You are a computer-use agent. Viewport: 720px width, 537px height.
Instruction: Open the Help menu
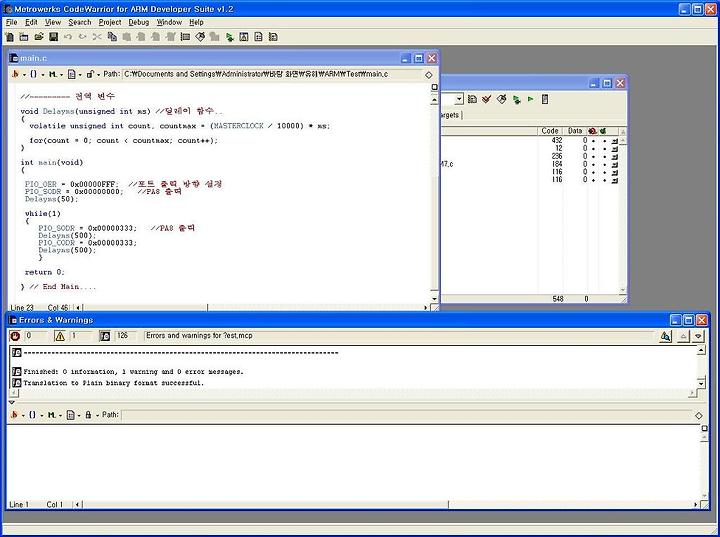tap(196, 22)
